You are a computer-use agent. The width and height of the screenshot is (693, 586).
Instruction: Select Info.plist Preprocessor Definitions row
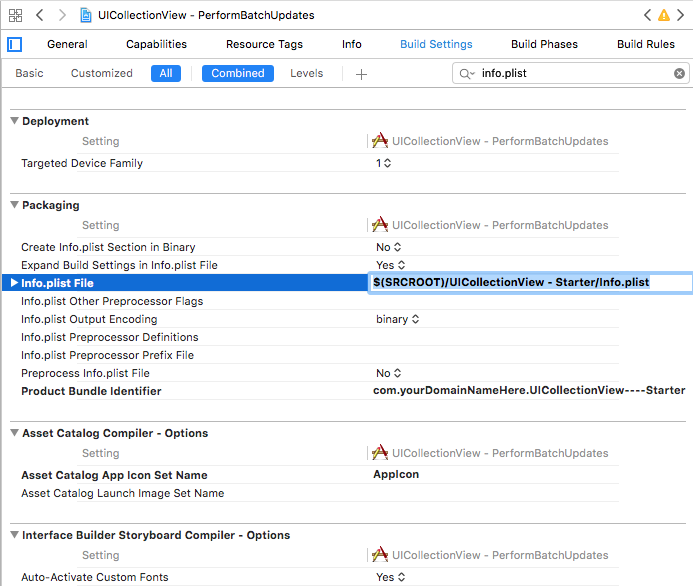coord(110,337)
